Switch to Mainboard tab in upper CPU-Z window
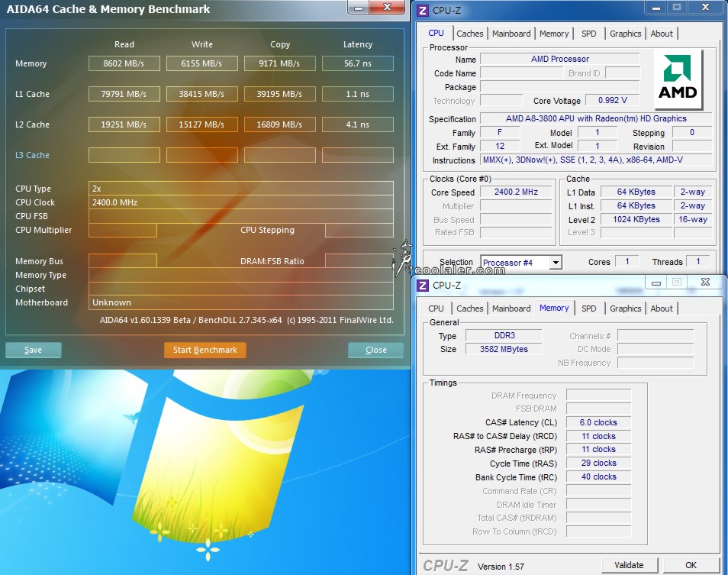728x575 pixels. pos(511,34)
